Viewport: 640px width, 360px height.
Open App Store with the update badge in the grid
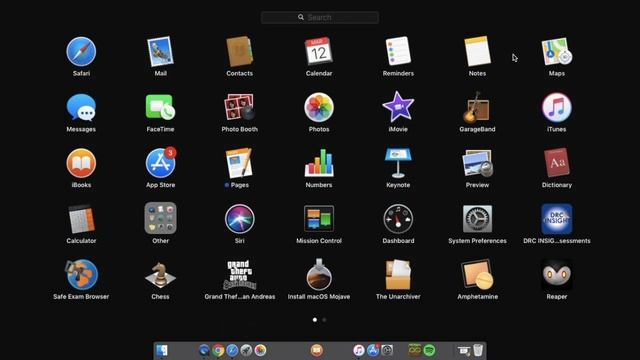160,163
